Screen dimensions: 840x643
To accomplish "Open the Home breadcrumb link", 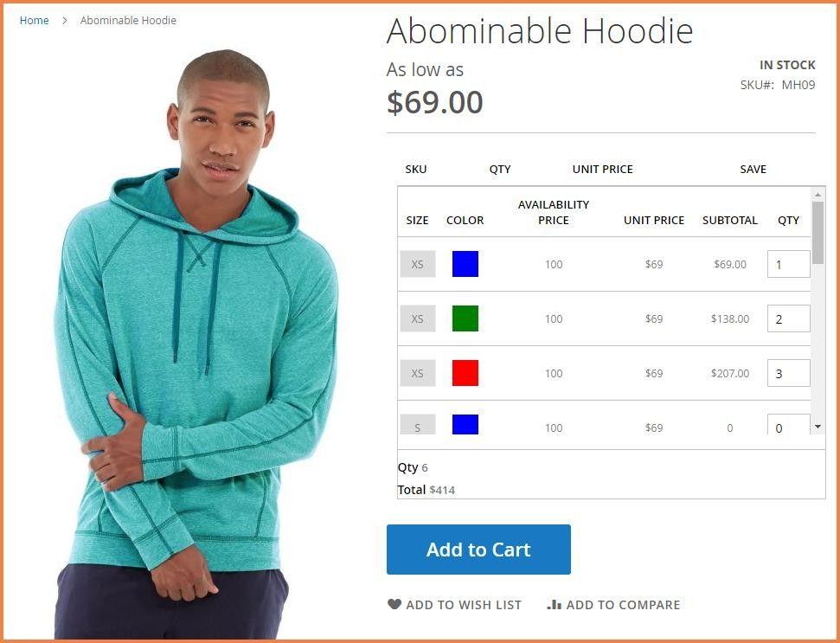I will click(x=35, y=21).
